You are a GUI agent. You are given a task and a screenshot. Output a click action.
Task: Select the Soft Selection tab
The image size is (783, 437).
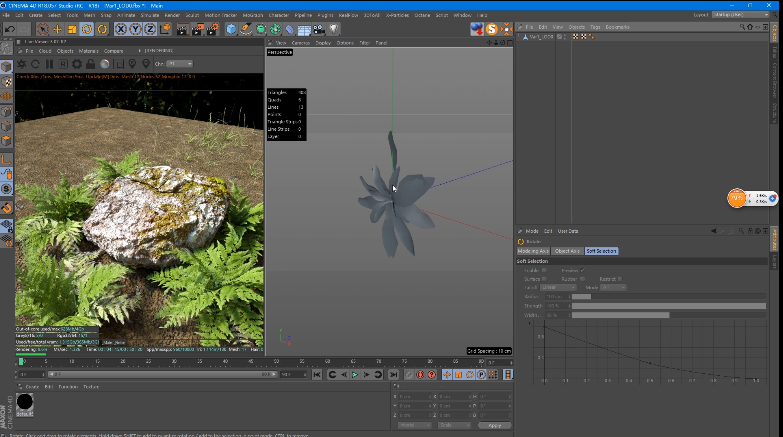(x=601, y=251)
